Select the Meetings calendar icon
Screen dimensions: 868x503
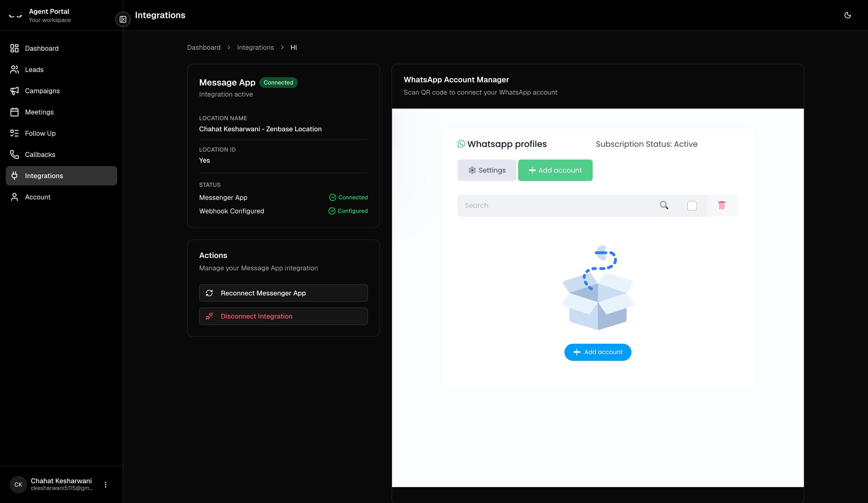tap(14, 112)
